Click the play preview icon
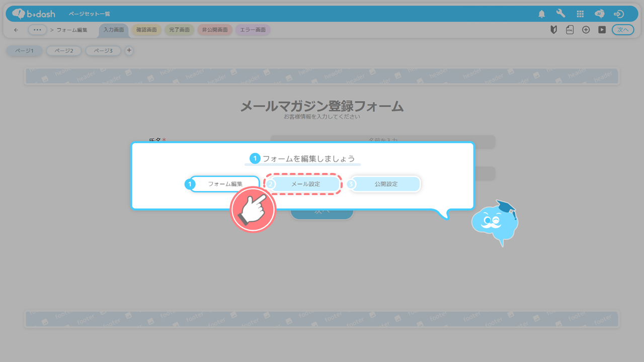The height and width of the screenshot is (362, 644). pyautogui.click(x=602, y=30)
